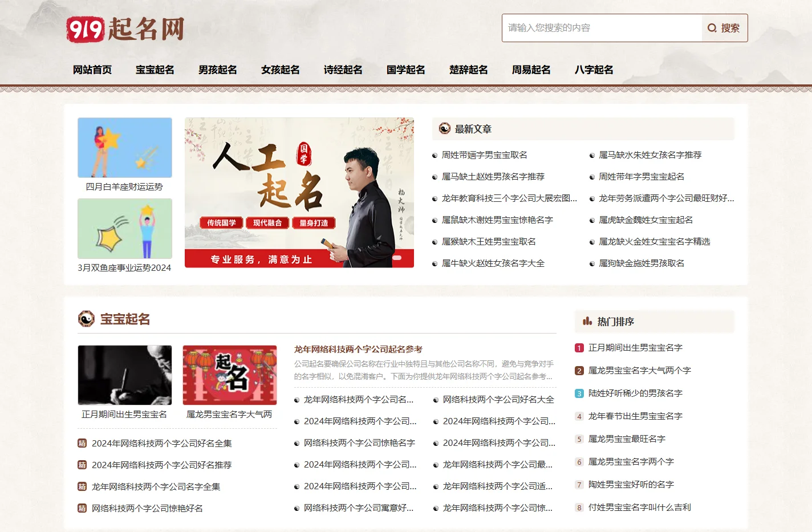Click rank 5 badge for 属龙男宝宝最旺名字

click(x=579, y=439)
